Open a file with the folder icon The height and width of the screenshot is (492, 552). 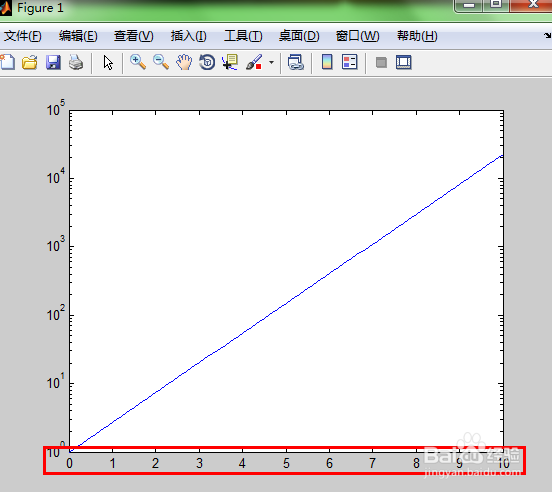click(30, 63)
